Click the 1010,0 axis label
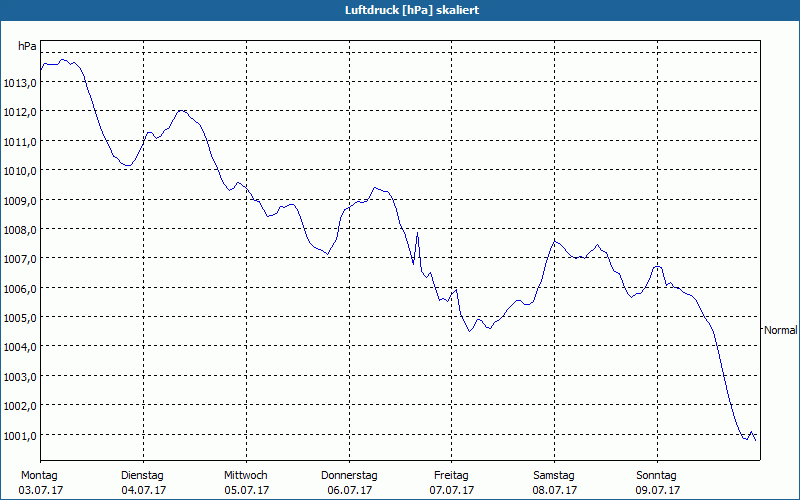The image size is (800, 500). coord(20,171)
